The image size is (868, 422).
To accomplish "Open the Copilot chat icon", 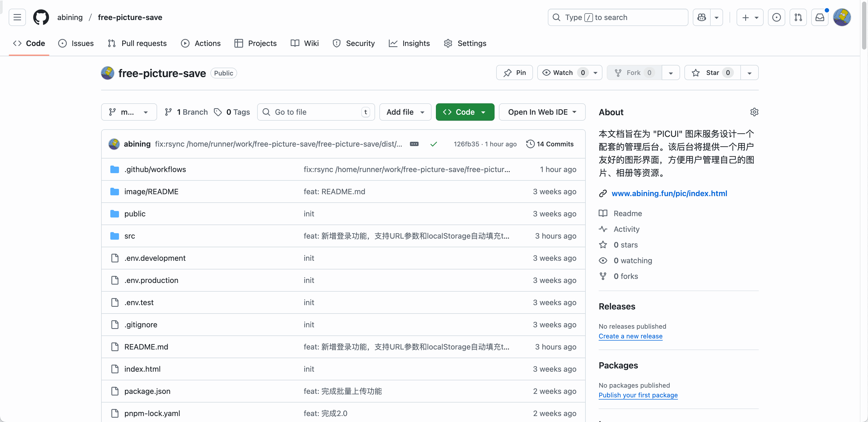I will 701,17.
